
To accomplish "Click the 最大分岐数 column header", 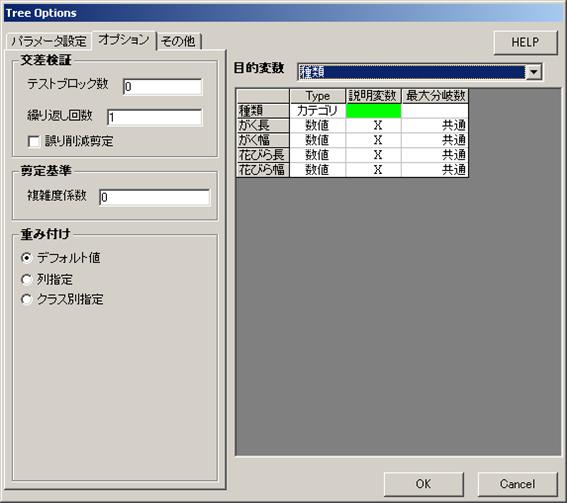I will 435,96.
